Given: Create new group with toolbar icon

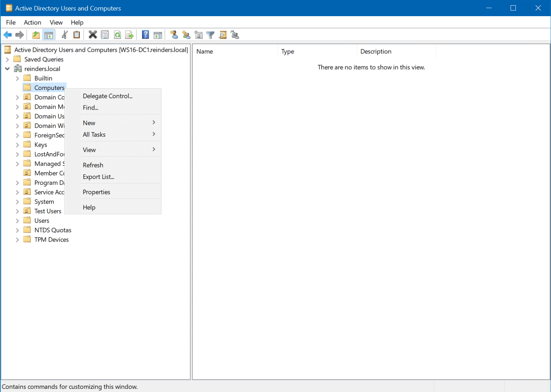Looking at the screenshot, I should 186,35.
